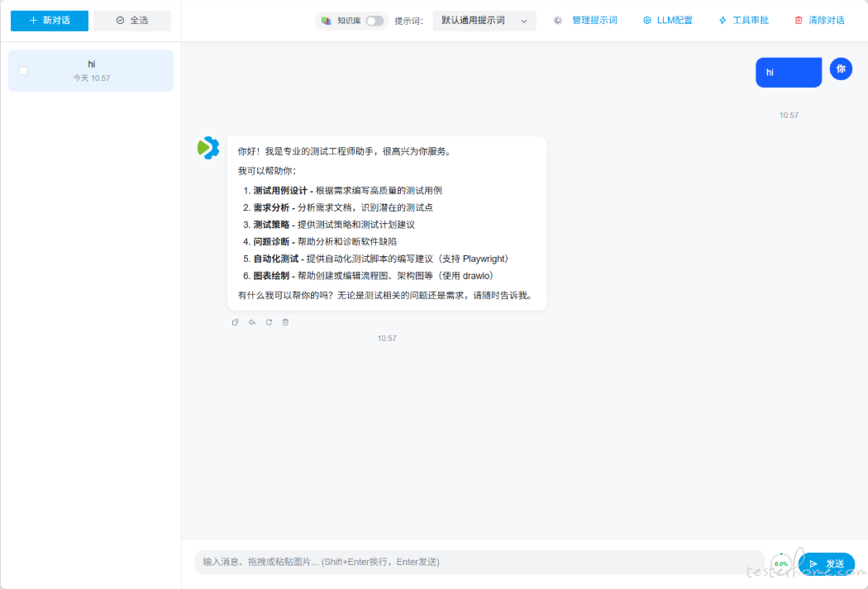868x589 pixels.
Task: Click the assistant's gear avatar icon
Action: click(208, 148)
